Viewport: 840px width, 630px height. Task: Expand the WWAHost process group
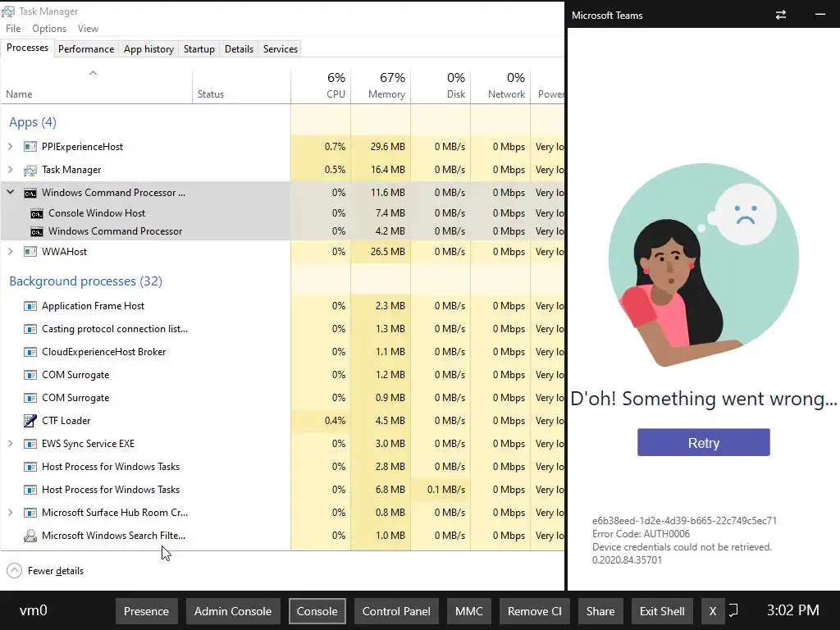click(10, 251)
